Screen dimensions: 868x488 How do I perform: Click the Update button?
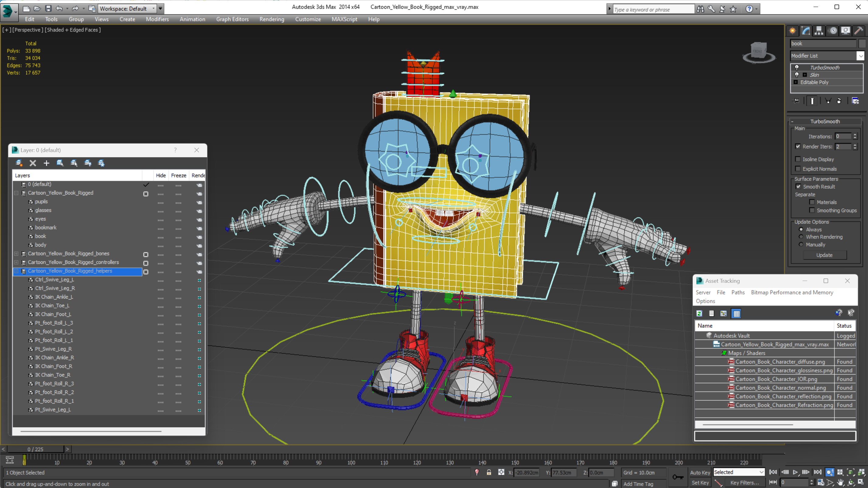pos(824,255)
